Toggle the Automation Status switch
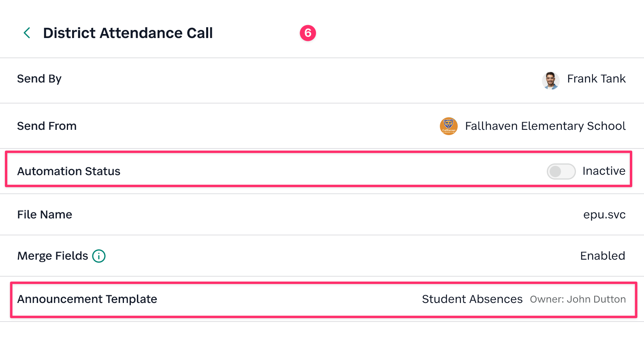644x343 pixels. [x=561, y=171]
